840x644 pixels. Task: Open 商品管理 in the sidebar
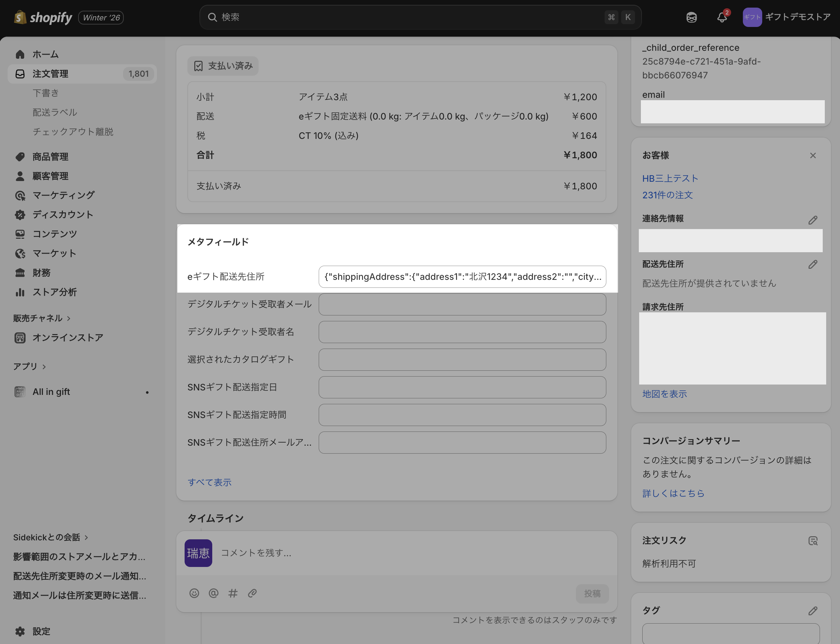coord(50,157)
